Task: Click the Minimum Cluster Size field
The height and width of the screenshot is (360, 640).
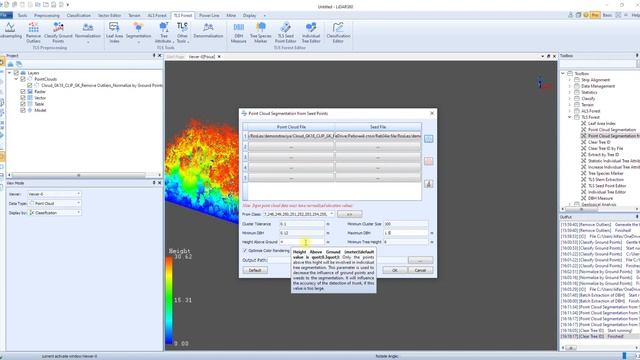Action: (x=406, y=224)
